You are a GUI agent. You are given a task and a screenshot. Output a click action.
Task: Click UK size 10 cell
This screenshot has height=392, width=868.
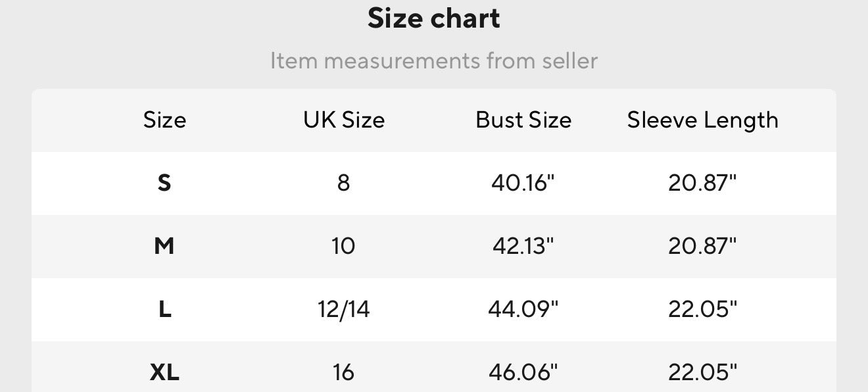click(x=344, y=246)
